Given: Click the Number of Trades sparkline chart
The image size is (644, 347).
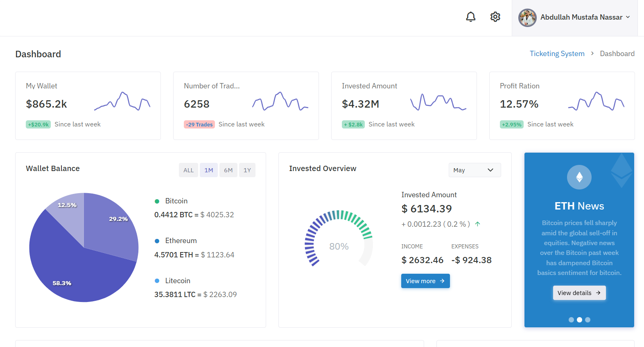Looking at the screenshot, I should coord(280,101).
